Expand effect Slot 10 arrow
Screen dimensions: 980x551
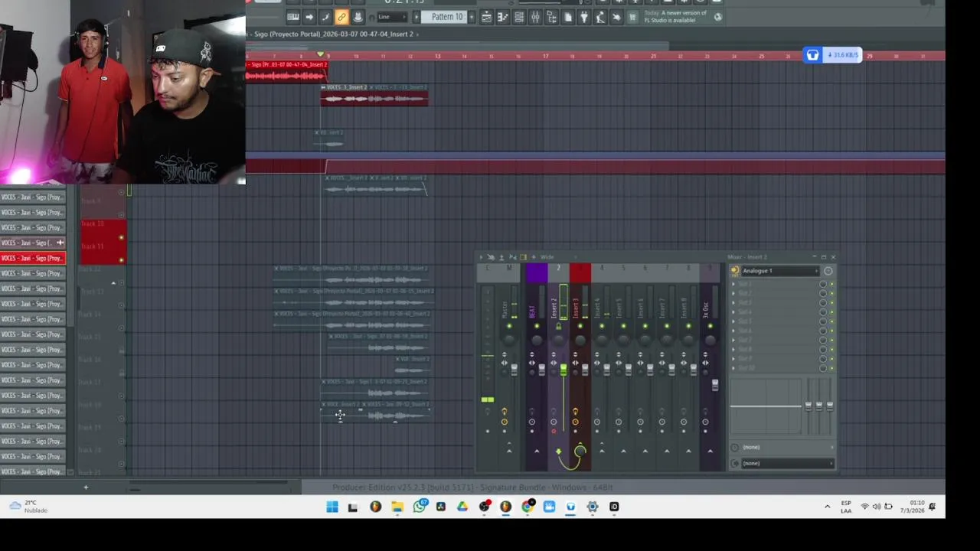coord(733,368)
